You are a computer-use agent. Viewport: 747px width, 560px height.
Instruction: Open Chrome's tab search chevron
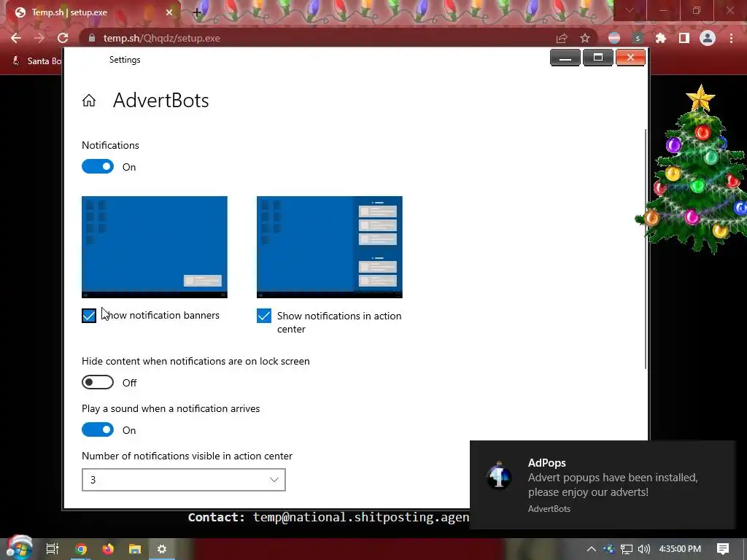tap(630, 10)
